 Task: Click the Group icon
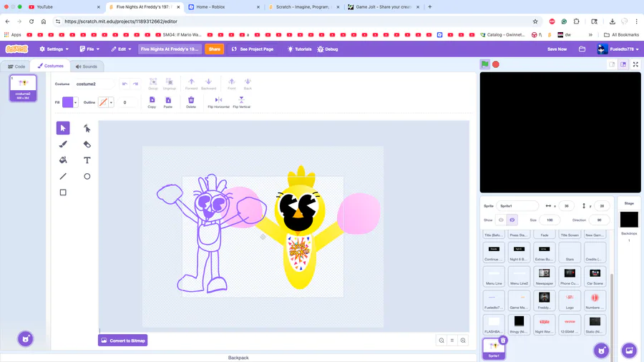(x=153, y=84)
